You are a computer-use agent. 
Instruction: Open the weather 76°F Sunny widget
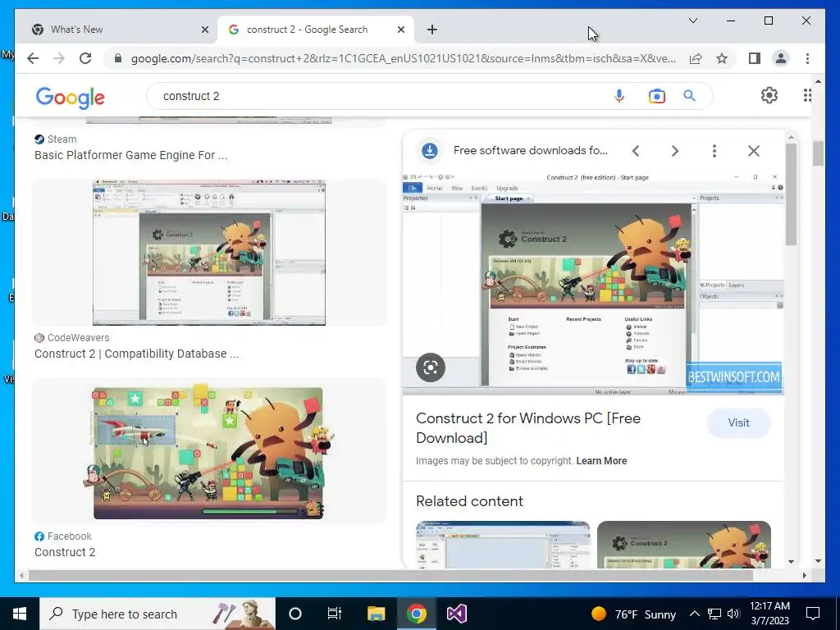pos(633,614)
